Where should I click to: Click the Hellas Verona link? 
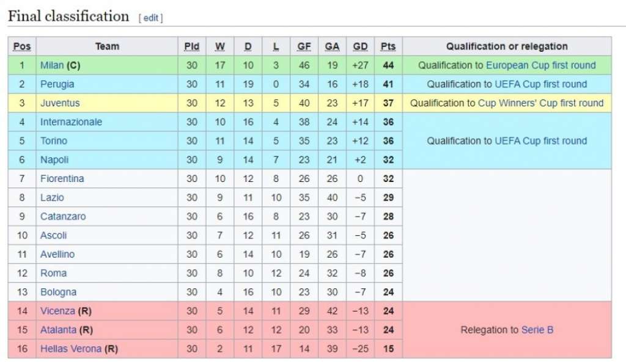coord(71,349)
